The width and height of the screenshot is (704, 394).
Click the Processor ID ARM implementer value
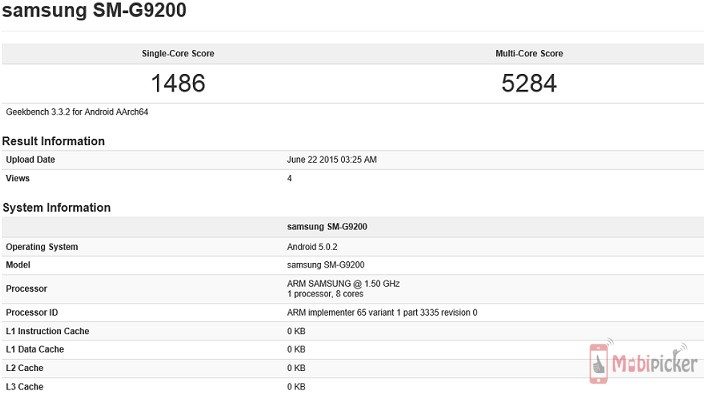coord(382,312)
